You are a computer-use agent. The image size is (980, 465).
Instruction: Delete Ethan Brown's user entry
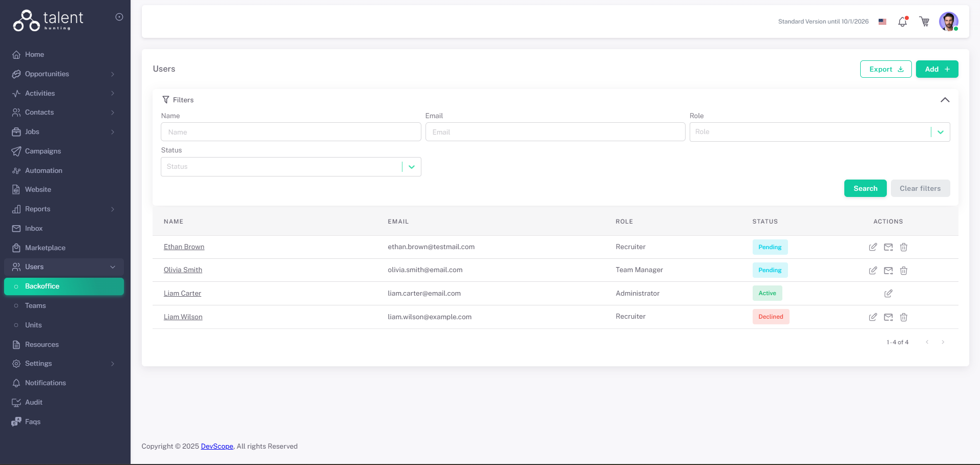click(904, 247)
